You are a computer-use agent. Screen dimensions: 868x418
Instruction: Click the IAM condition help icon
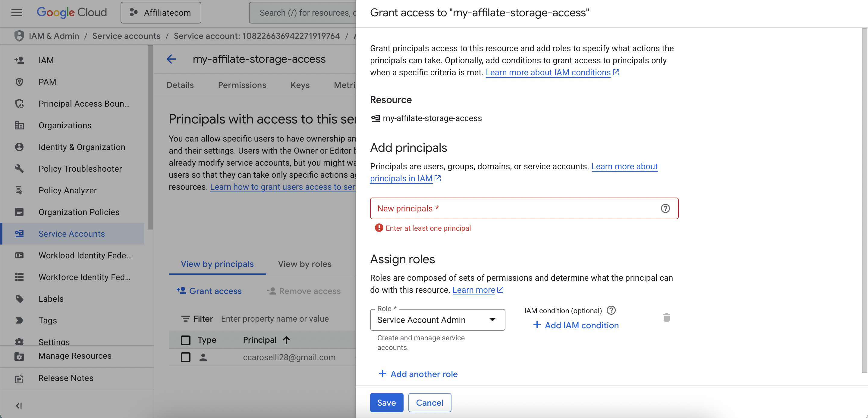tap(611, 310)
